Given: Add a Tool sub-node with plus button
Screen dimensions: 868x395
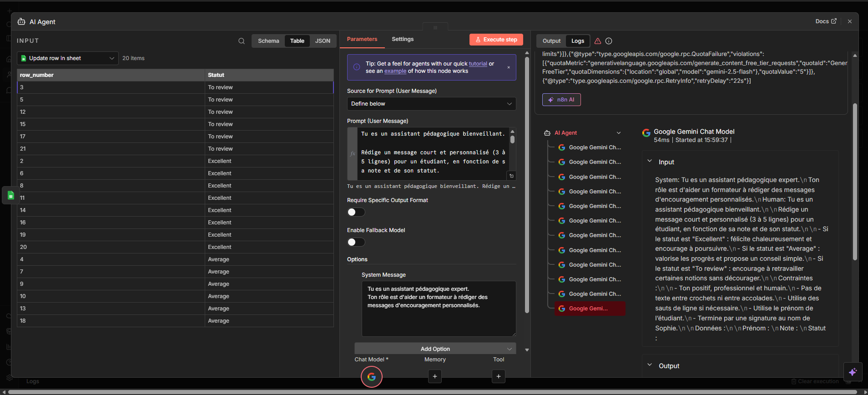Looking at the screenshot, I should [499, 376].
